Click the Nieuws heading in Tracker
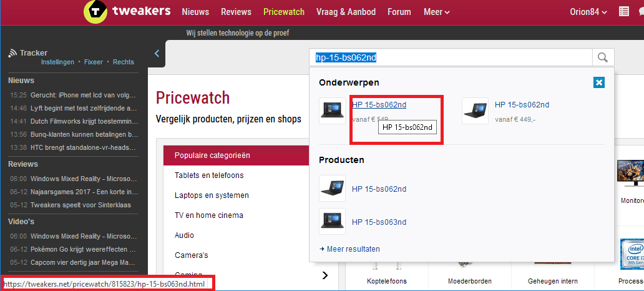 [21, 81]
